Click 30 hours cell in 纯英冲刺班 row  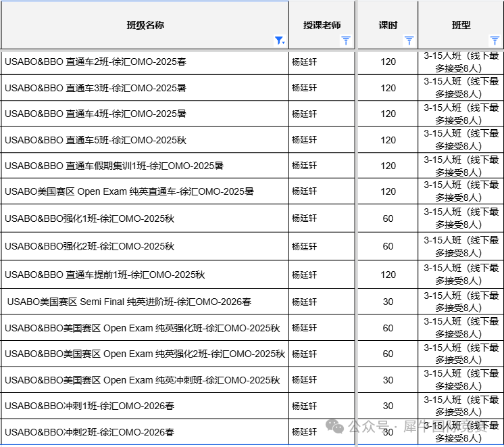[x=388, y=380]
